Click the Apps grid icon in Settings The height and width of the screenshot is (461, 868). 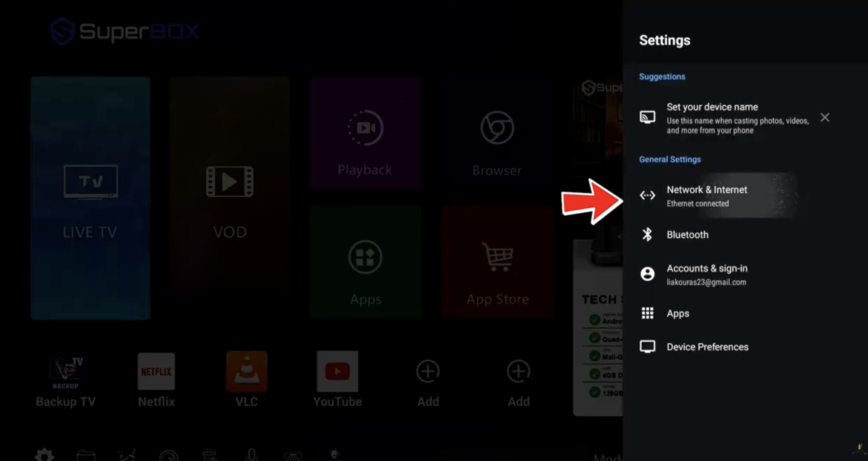pyautogui.click(x=647, y=313)
